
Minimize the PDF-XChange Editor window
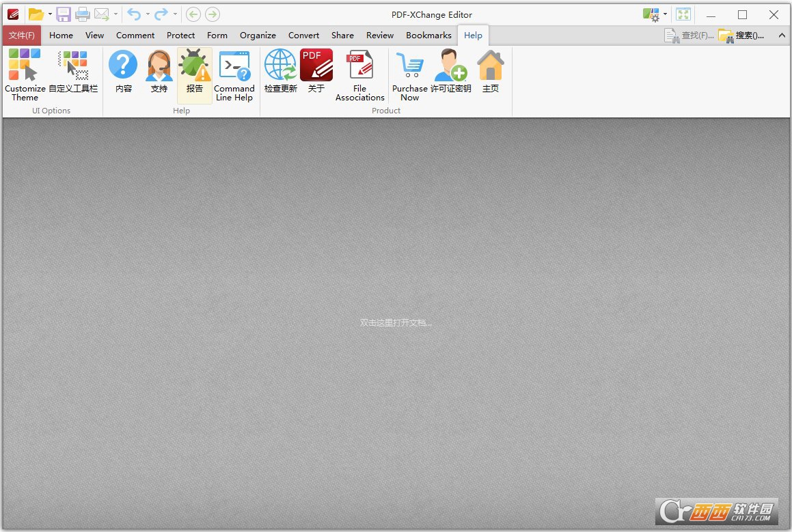(x=711, y=14)
